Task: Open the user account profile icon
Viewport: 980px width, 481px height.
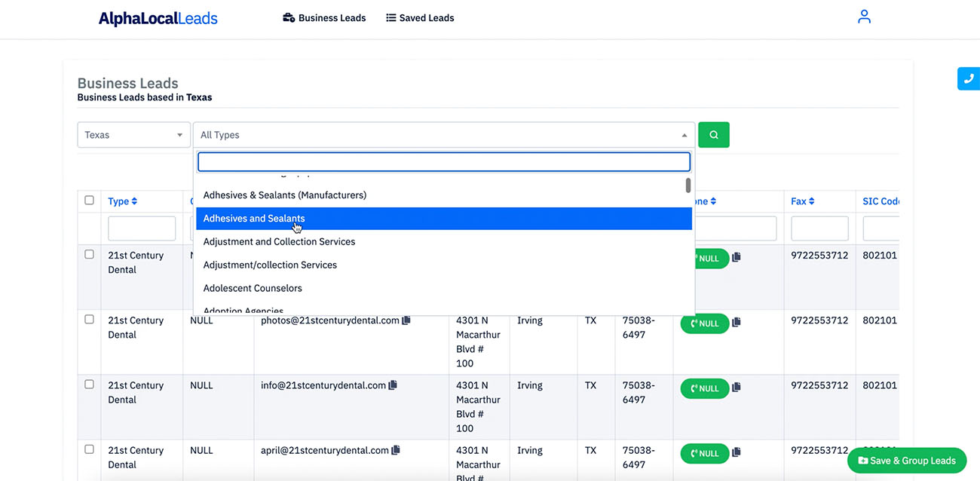Action: tap(864, 17)
